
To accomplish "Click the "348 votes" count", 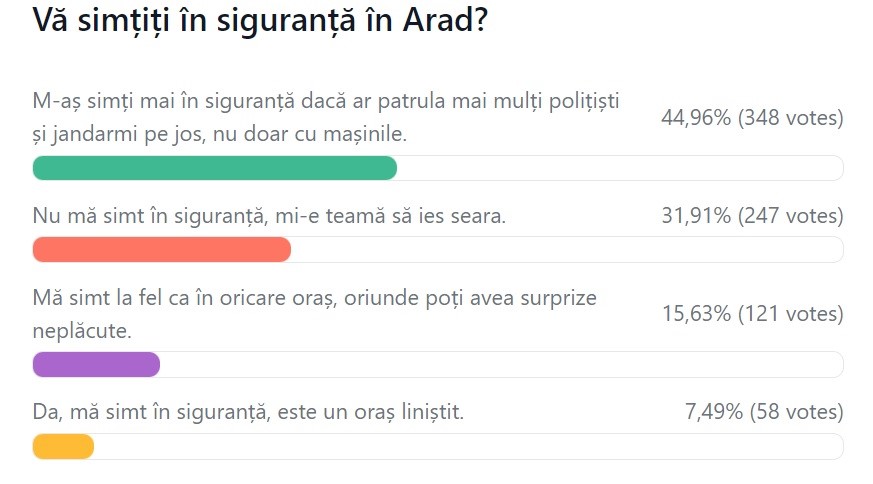I will 790,118.
